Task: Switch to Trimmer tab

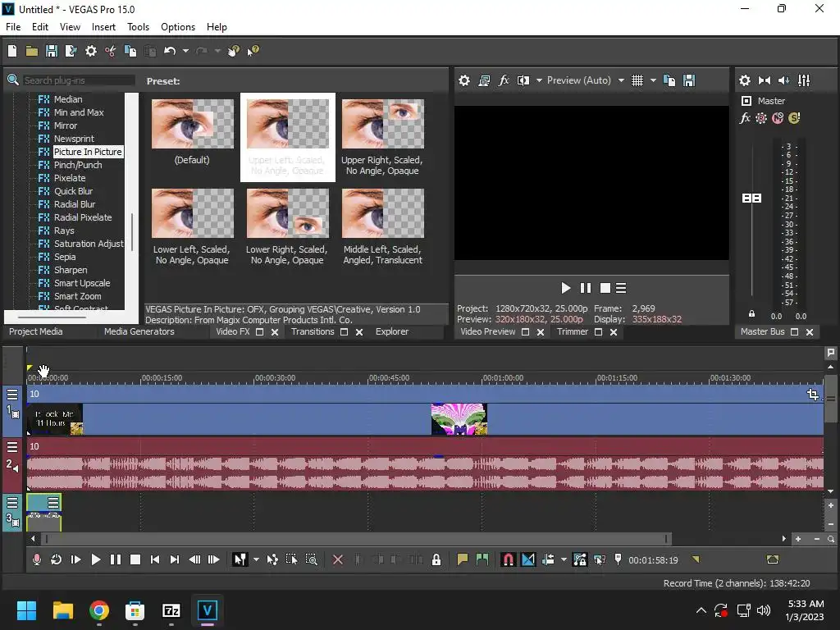Action: click(x=572, y=331)
